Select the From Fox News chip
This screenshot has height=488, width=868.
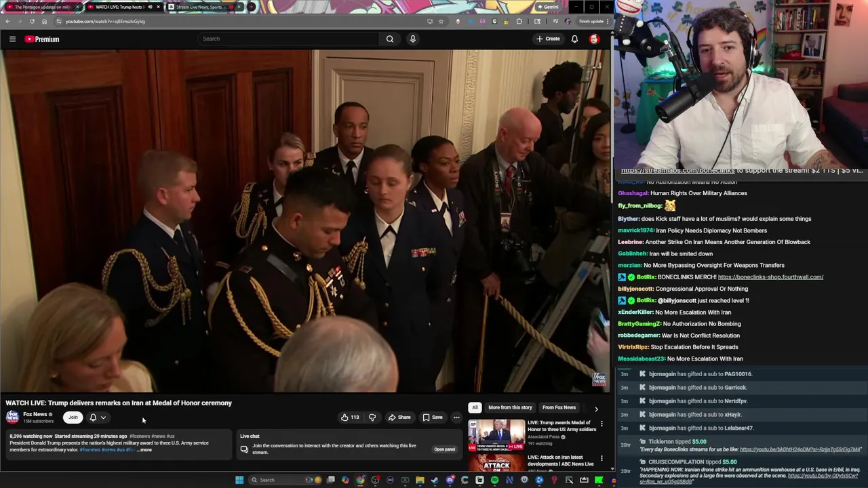tap(559, 407)
